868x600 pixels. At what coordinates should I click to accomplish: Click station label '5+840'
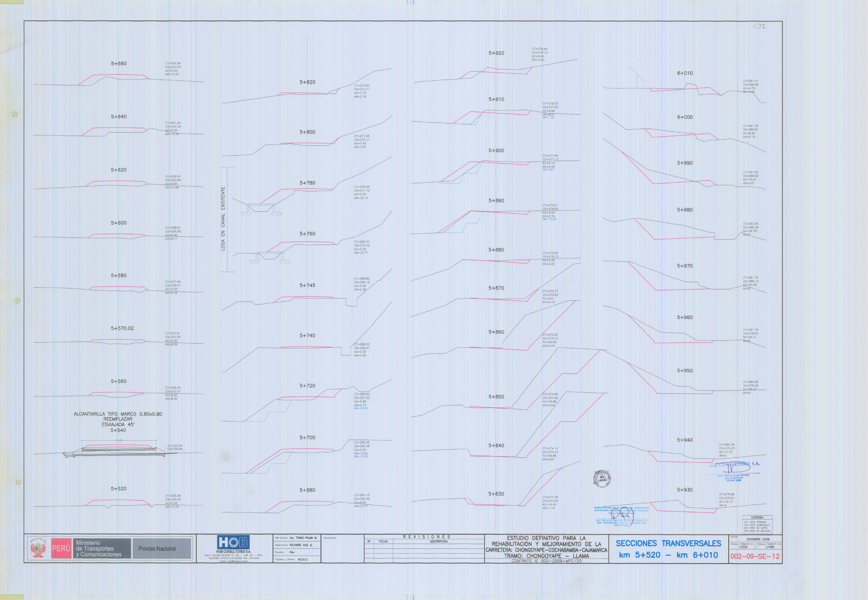tap(496, 445)
